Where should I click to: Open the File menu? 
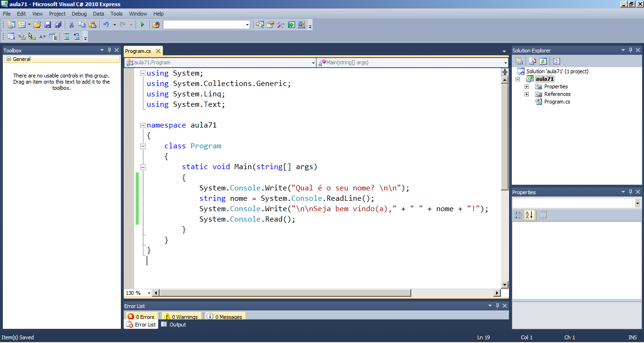pos(7,14)
